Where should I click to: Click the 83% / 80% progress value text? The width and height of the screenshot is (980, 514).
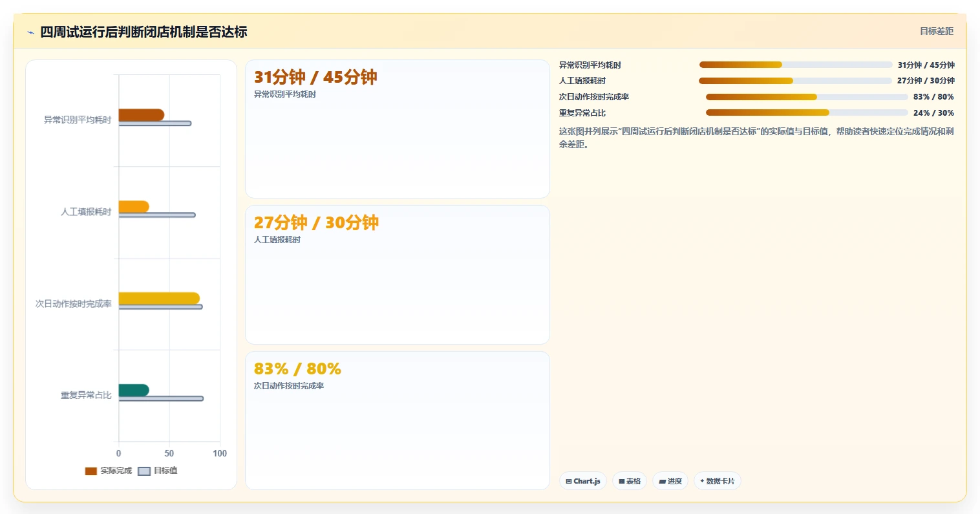933,97
